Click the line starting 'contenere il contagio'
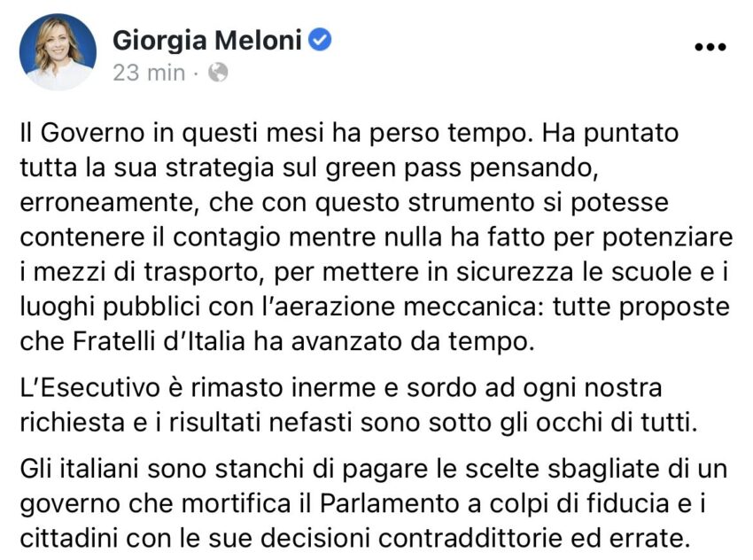The image size is (753, 560). [x=376, y=237]
